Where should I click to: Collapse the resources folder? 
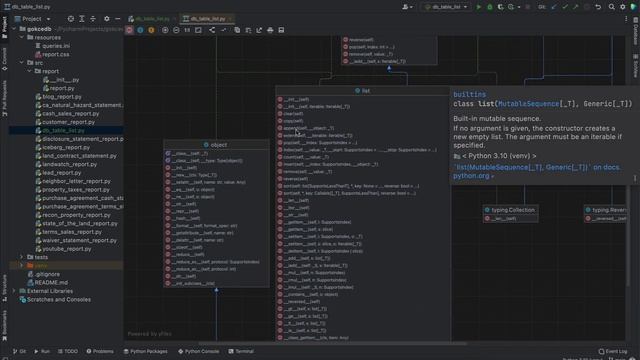22,38
